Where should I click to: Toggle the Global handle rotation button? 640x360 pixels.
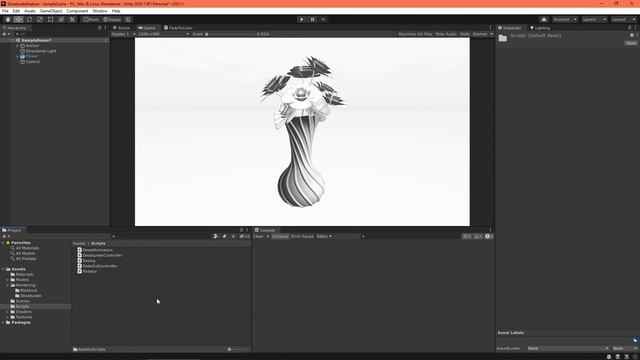[112, 19]
